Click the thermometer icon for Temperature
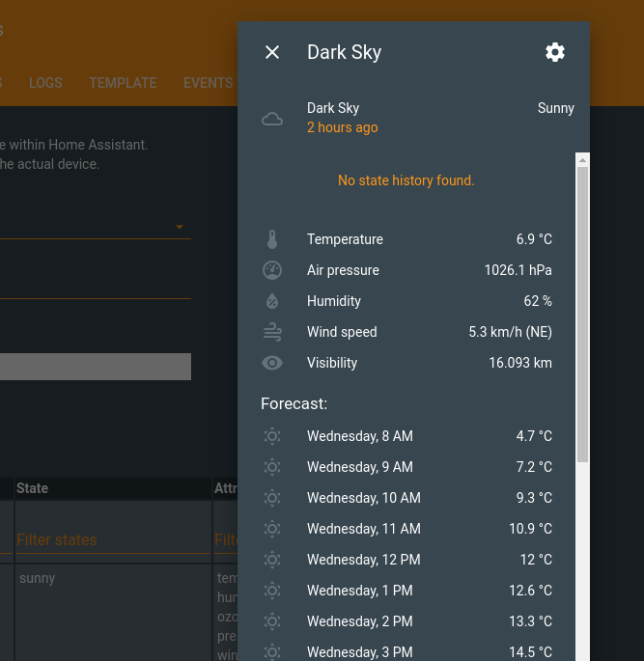The width and height of the screenshot is (644, 661). pyautogui.click(x=272, y=239)
